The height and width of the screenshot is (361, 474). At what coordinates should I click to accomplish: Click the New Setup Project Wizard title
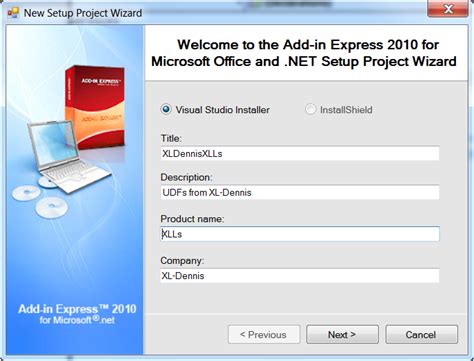pos(83,13)
